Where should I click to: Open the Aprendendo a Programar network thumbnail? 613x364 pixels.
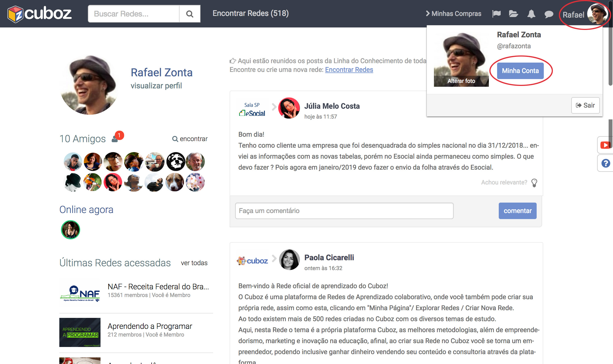tap(80, 332)
